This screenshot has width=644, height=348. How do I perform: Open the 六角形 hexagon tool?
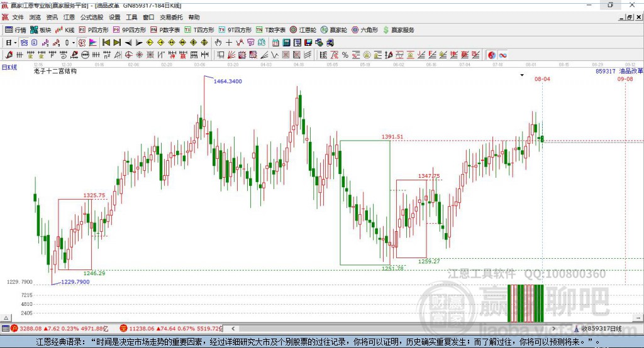tap(365, 30)
